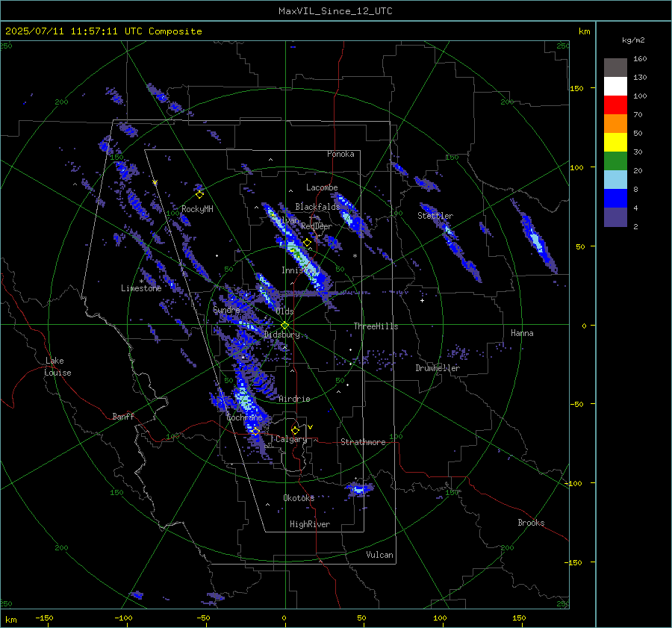Click the Vulcan town label

coord(380,555)
